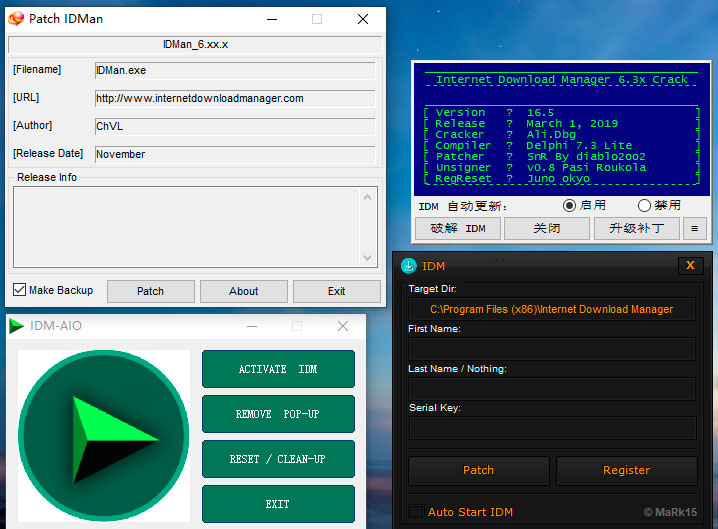Click the Author field showing ChVL
The height and width of the screenshot is (529, 718).
pos(235,126)
